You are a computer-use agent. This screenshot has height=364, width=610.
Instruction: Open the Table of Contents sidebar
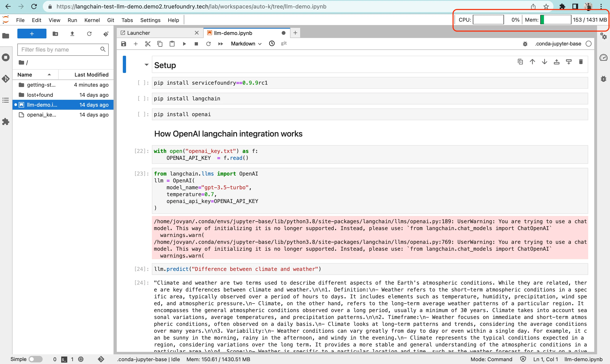(6, 100)
